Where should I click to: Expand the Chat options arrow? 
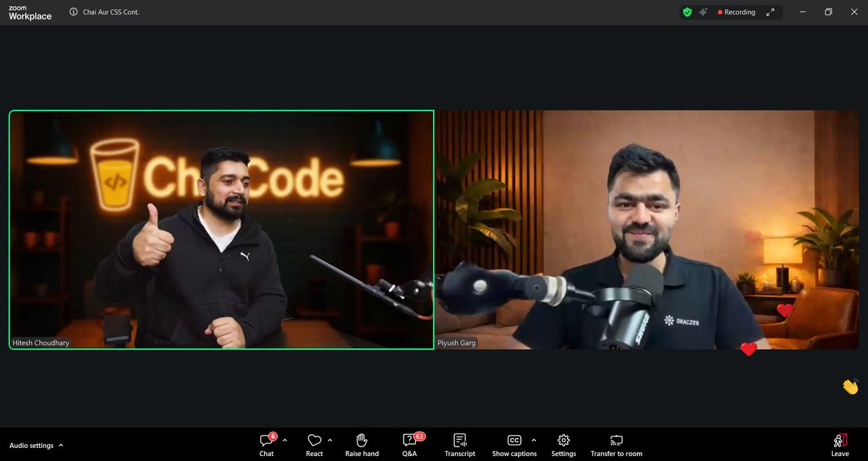pos(284,440)
